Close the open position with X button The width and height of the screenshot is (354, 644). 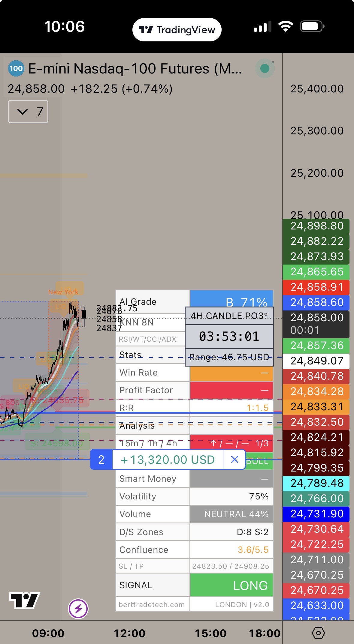tap(234, 459)
